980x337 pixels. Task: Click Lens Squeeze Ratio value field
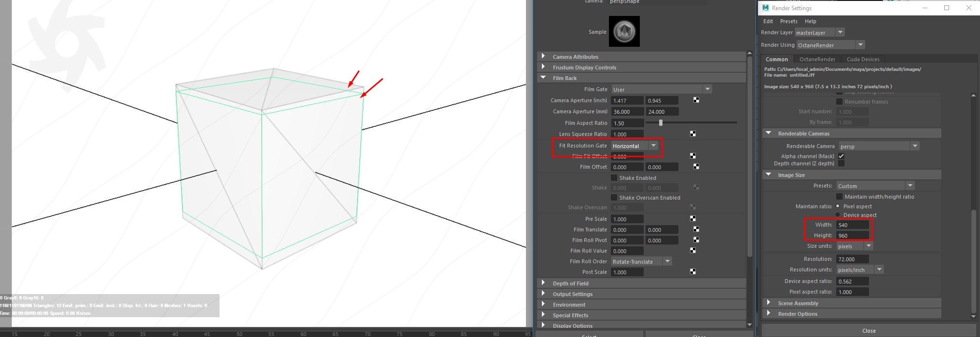[627, 134]
